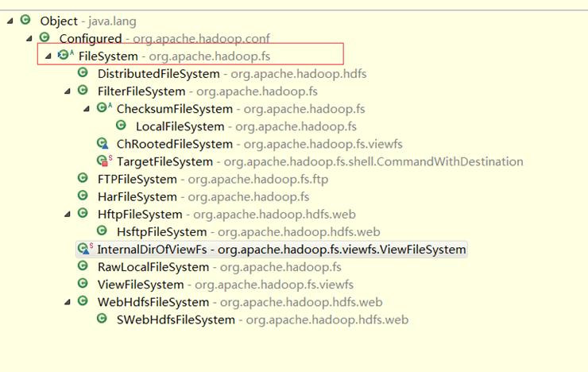Click the abstract class icon beside FileSystem

click(x=66, y=55)
